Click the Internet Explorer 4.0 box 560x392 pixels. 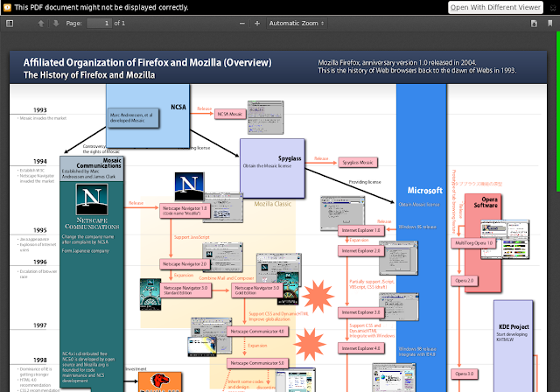tap(361, 348)
